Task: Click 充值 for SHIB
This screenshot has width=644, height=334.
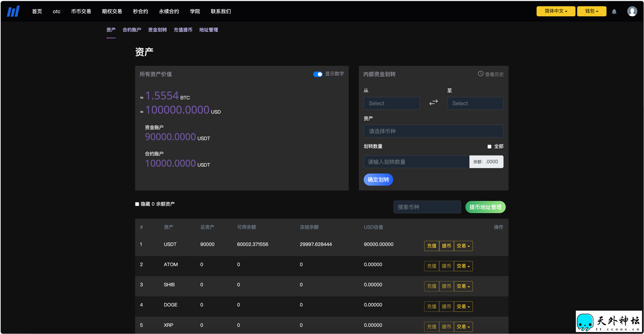Action: point(432,286)
